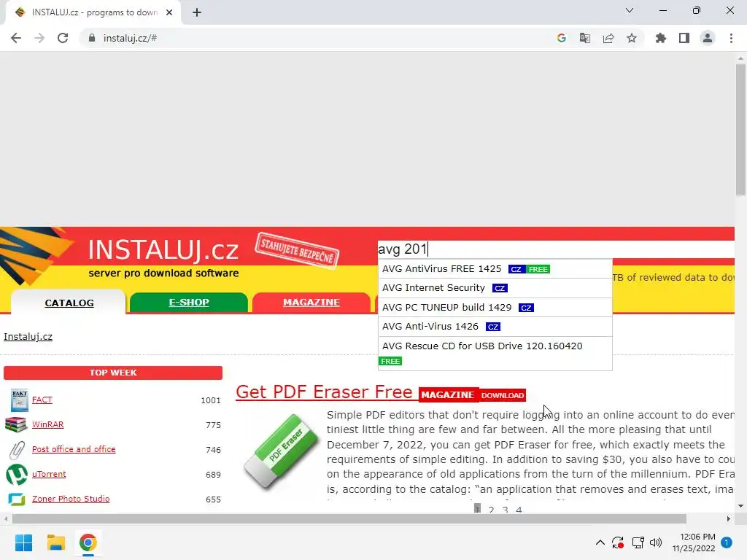Open the WinRAR link
The height and width of the screenshot is (560, 747).
47,424
